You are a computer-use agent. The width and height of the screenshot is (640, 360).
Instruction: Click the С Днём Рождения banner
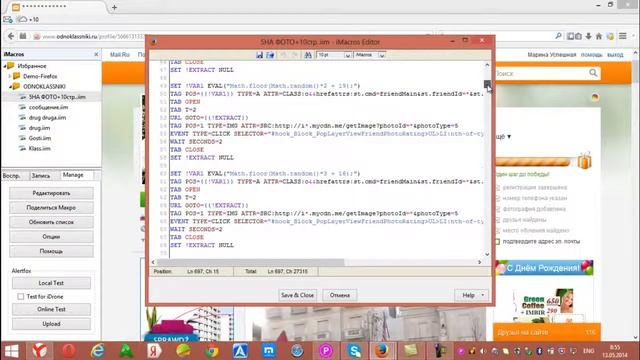coord(544,268)
